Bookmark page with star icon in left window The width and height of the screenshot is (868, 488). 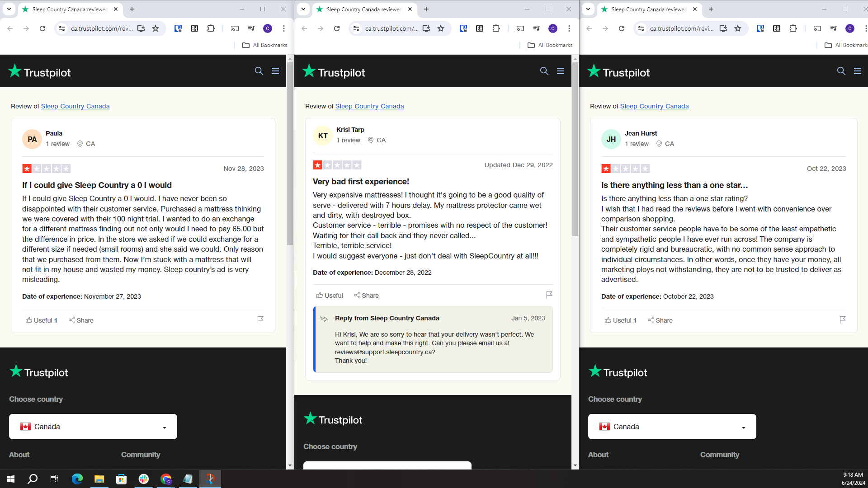click(156, 28)
